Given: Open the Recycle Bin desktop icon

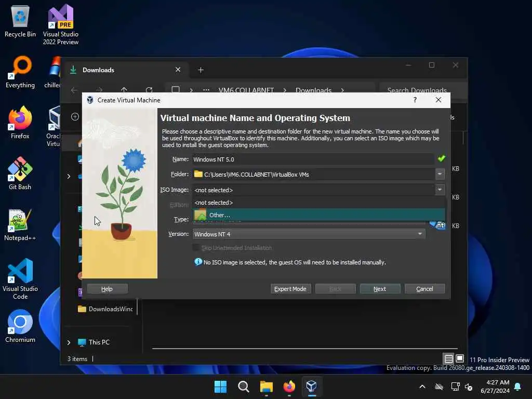Looking at the screenshot, I should 20,22.
